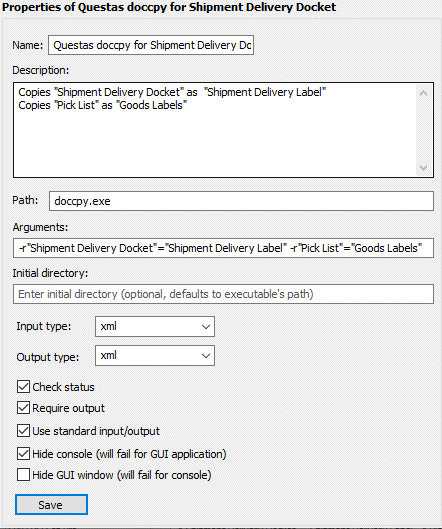Image resolution: width=442 pixels, height=529 pixels.
Task: Select the Path field containing doccpy.exe
Action: tap(241, 201)
